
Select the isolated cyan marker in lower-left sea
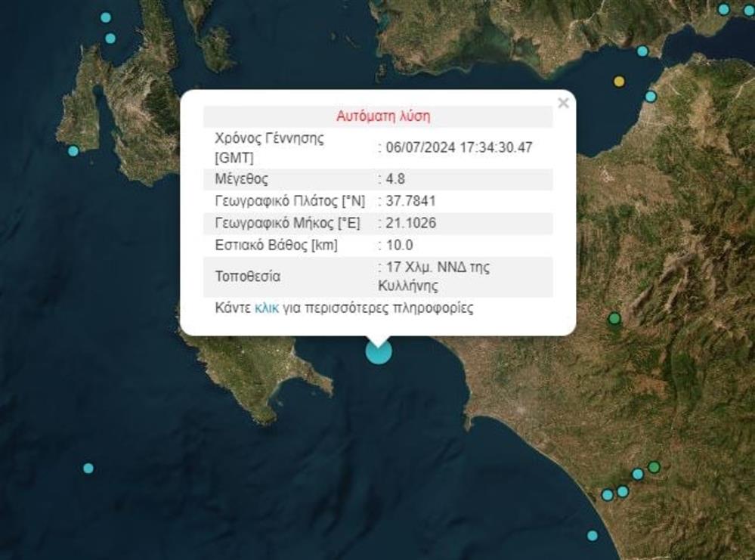click(88, 468)
